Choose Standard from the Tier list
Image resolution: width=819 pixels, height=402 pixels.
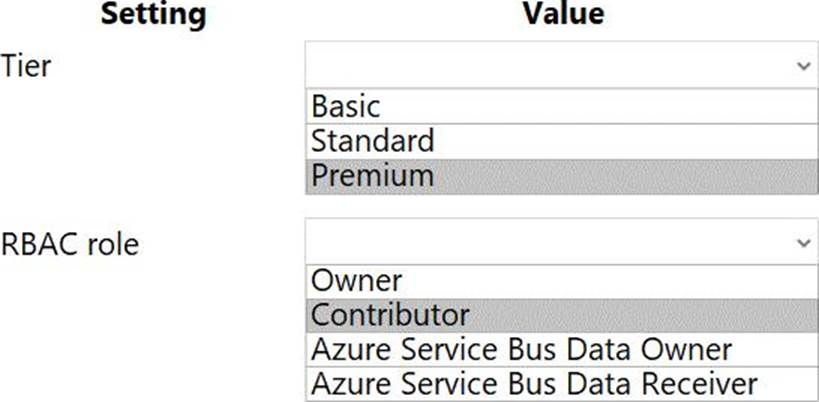372,141
